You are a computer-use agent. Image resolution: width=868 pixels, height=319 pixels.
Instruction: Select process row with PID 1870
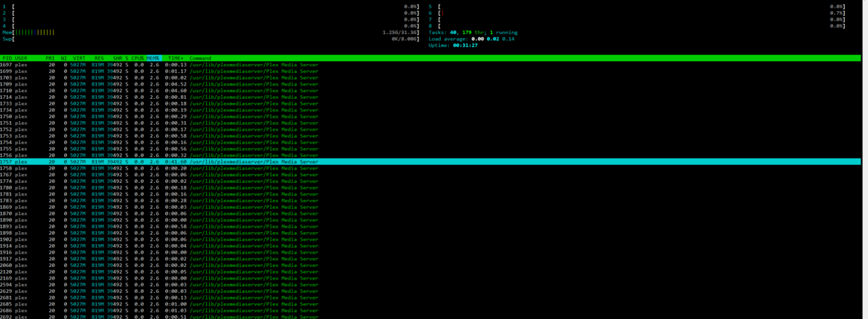click(x=431, y=213)
